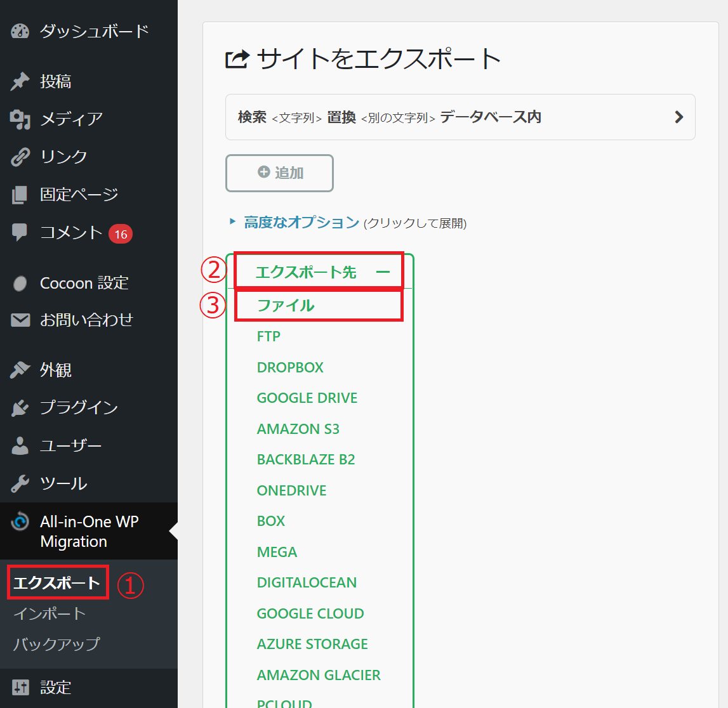Click the 置換 <別の文字列> replace field text
The width and height of the screenshot is (728, 708).
click(381, 117)
